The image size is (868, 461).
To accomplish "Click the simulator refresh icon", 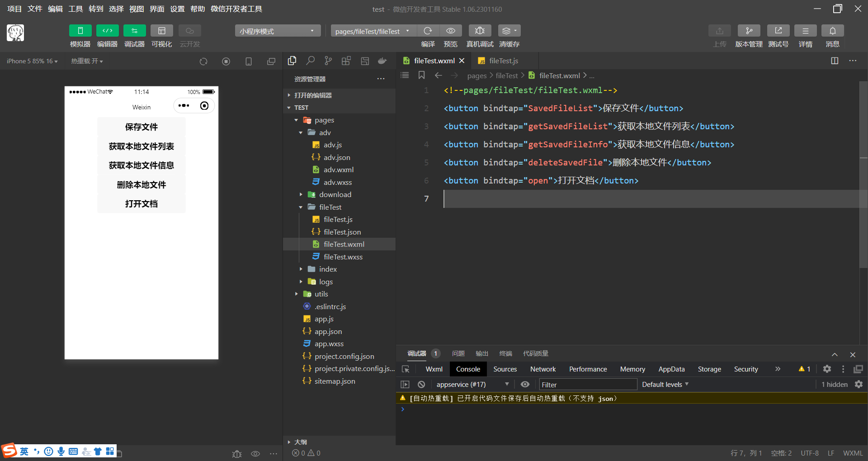I will [x=203, y=61].
